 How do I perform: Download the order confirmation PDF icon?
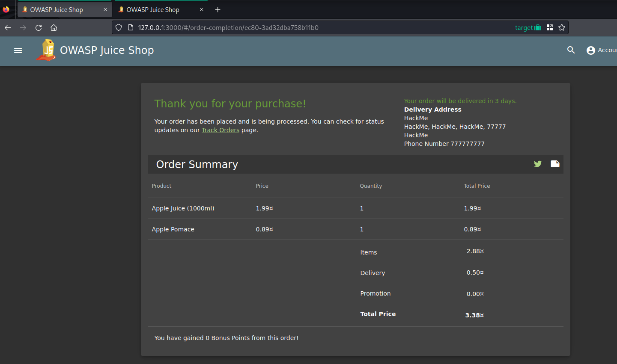click(x=555, y=164)
